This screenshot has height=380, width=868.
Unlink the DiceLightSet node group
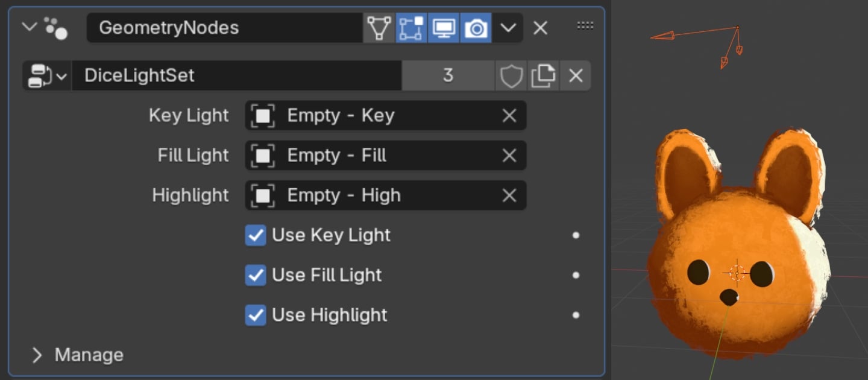[576, 75]
